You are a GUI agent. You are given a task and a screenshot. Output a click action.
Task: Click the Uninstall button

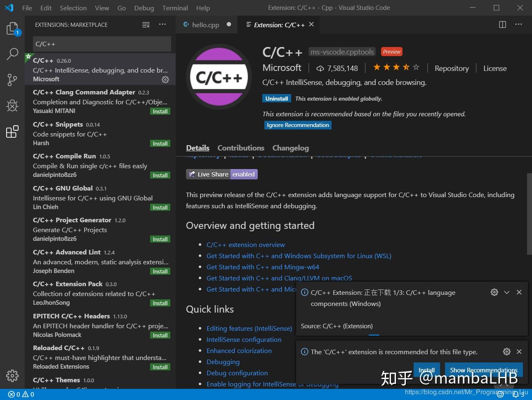point(276,98)
